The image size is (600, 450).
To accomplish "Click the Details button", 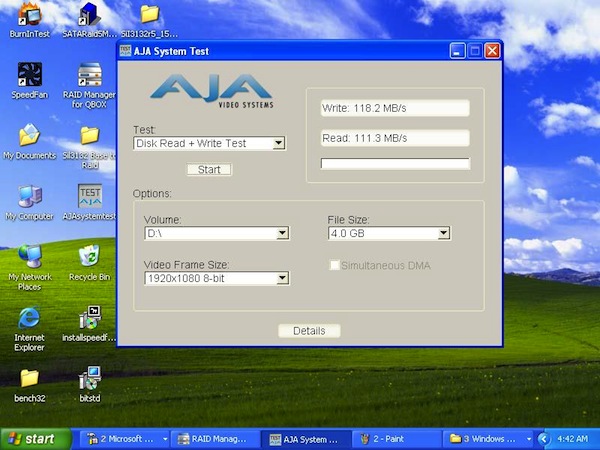I will tap(309, 331).
